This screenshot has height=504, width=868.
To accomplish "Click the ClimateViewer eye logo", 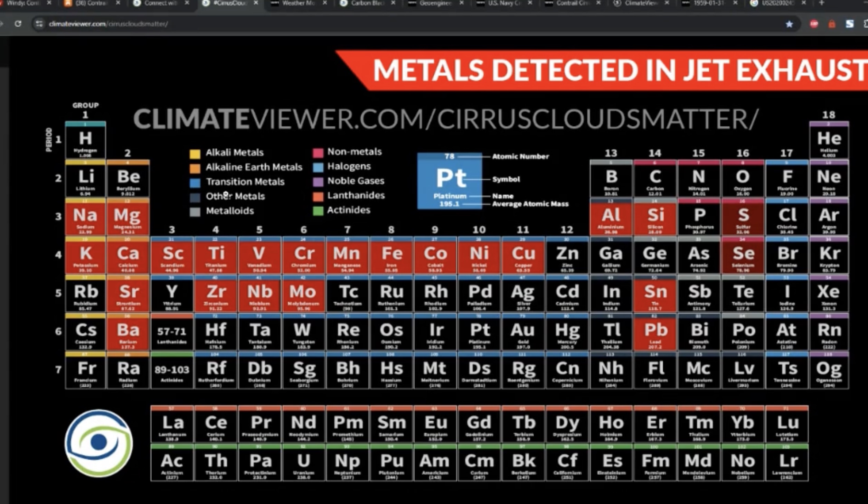I will pos(98,443).
